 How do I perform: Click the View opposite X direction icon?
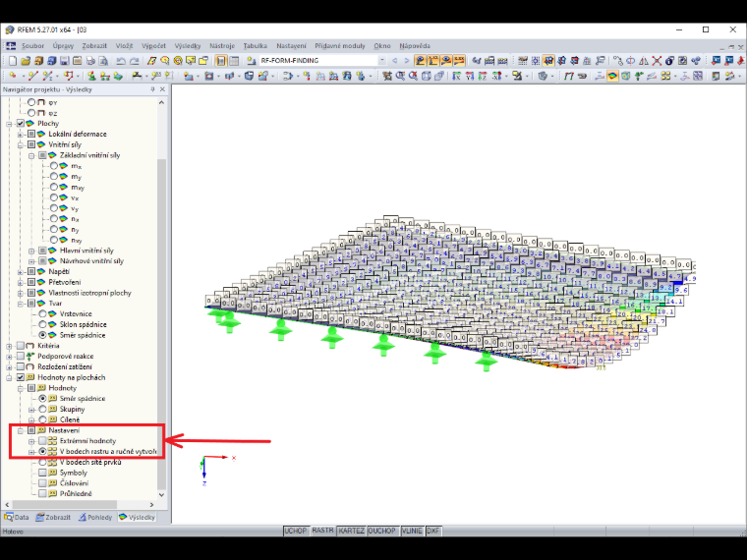(x=496, y=76)
